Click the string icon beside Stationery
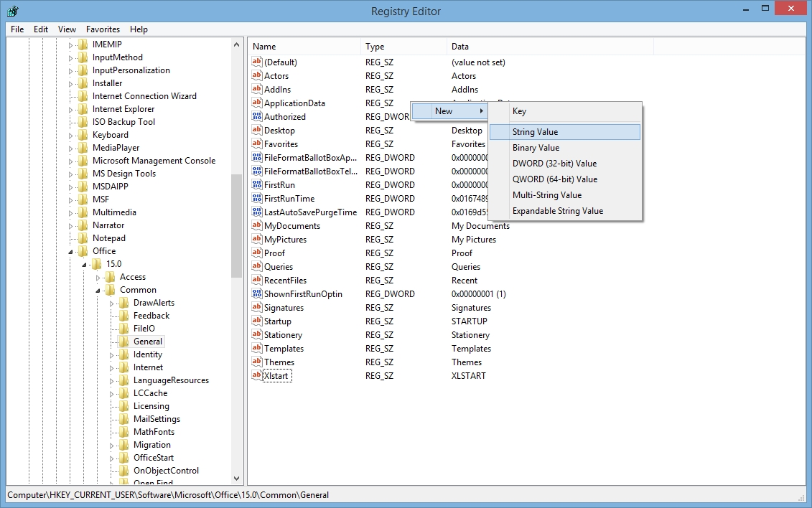Image resolution: width=812 pixels, height=508 pixels. 257,334
